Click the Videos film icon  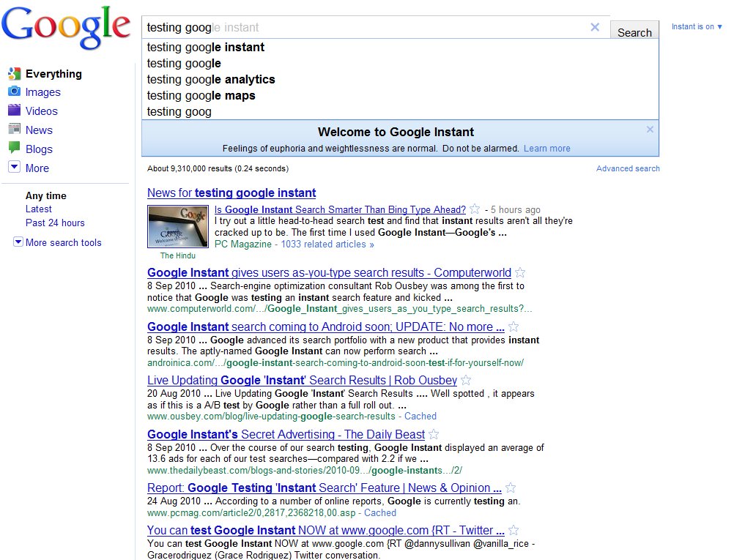pos(14,111)
